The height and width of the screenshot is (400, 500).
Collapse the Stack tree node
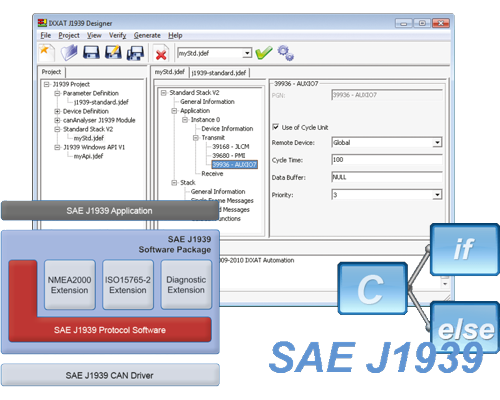tap(174, 183)
